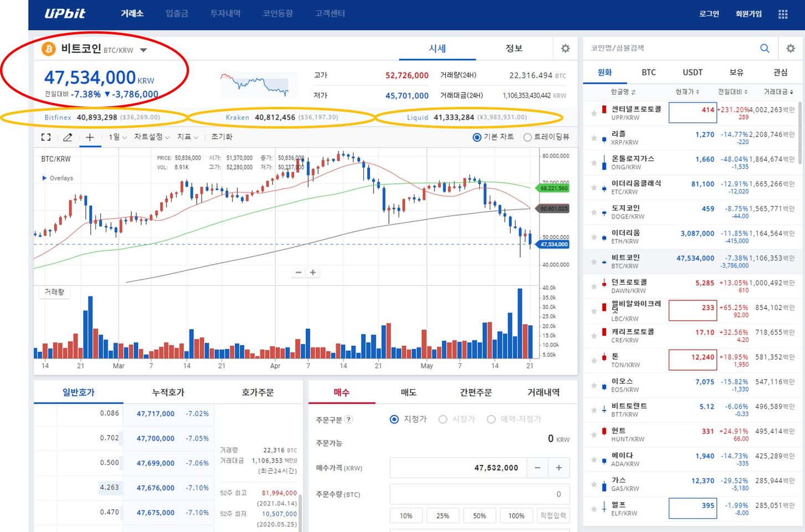Favorite star for 센티널프로토콜 row

594,113
